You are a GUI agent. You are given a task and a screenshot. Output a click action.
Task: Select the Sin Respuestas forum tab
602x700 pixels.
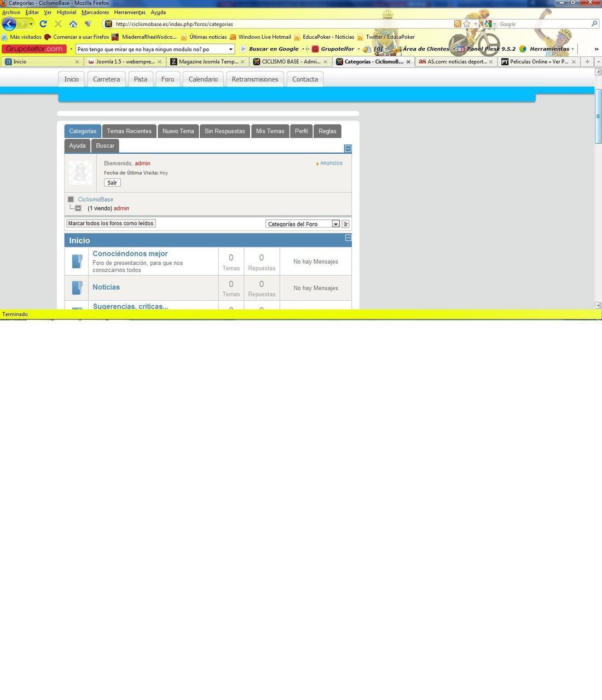pyautogui.click(x=225, y=131)
